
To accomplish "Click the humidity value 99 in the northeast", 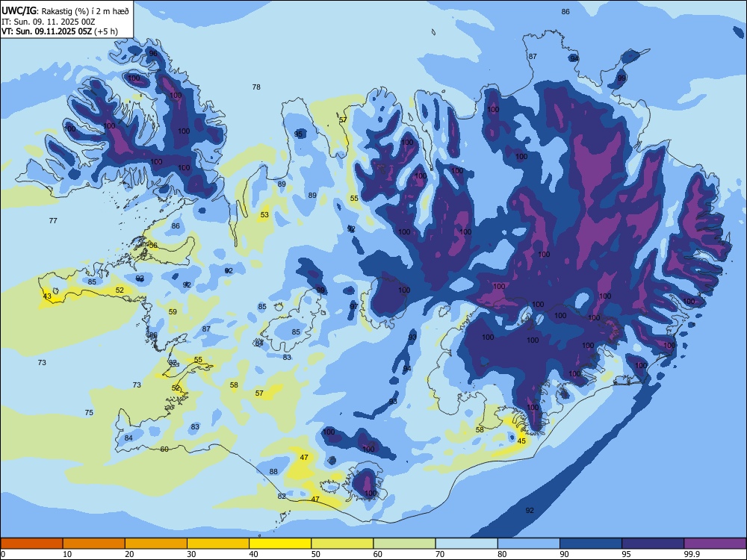I will (622, 78).
